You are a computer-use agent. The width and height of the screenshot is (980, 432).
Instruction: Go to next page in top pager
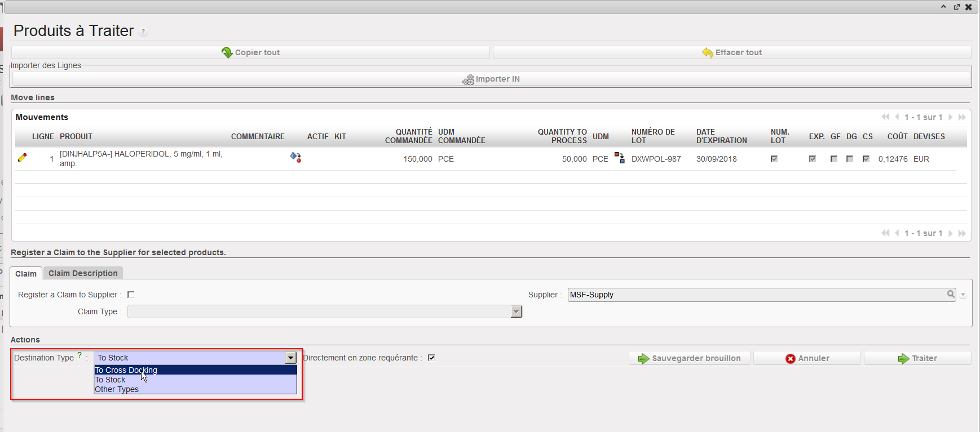pyautogui.click(x=951, y=117)
